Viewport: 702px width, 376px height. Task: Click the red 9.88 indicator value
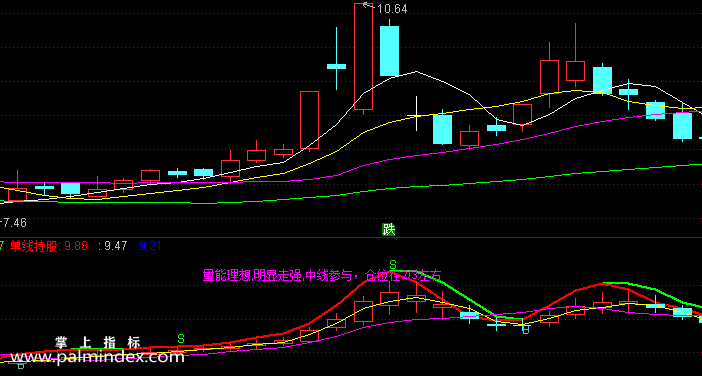[76, 246]
